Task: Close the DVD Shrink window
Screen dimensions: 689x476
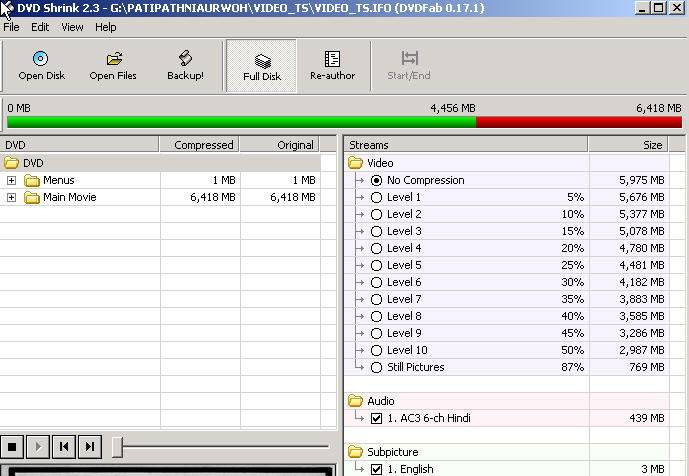Action: (x=677, y=8)
